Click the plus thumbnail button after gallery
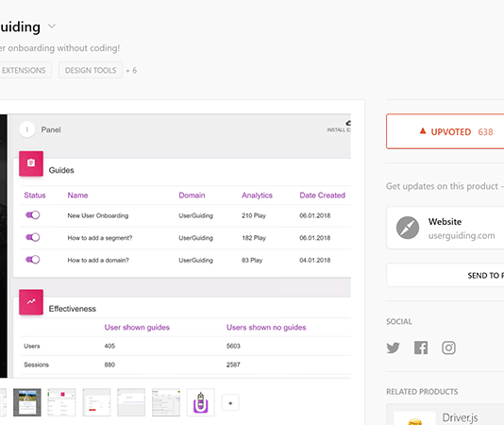Screen dimensions: 504x425 pos(230,402)
